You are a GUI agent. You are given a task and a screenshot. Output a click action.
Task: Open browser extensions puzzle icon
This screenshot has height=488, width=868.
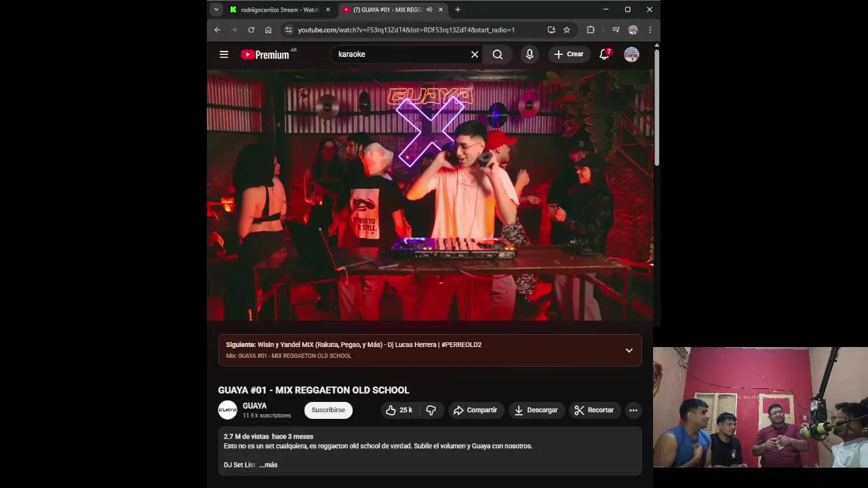tap(591, 30)
